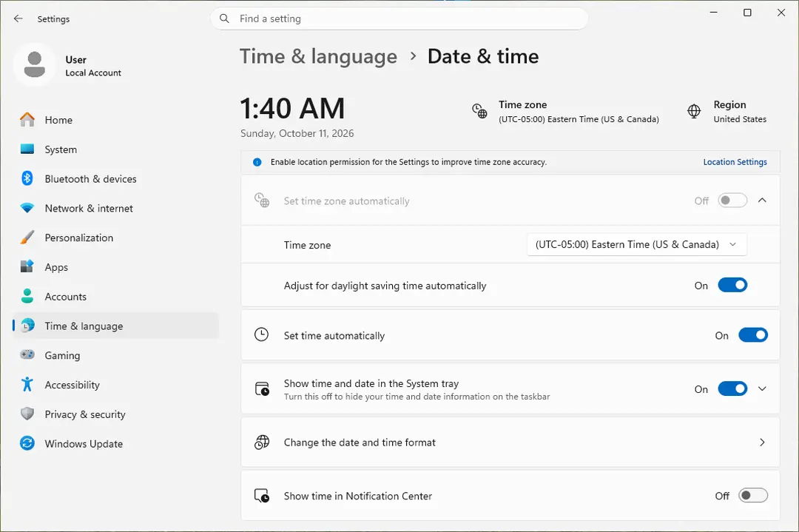Click the Accounts person icon

click(27, 296)
